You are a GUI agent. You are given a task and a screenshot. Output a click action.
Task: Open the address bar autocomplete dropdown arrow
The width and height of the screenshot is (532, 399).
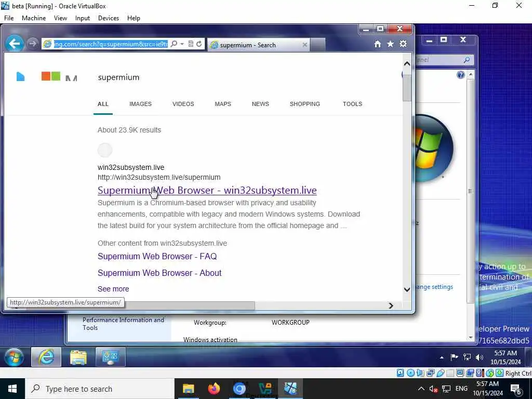[x=182, y=44]
